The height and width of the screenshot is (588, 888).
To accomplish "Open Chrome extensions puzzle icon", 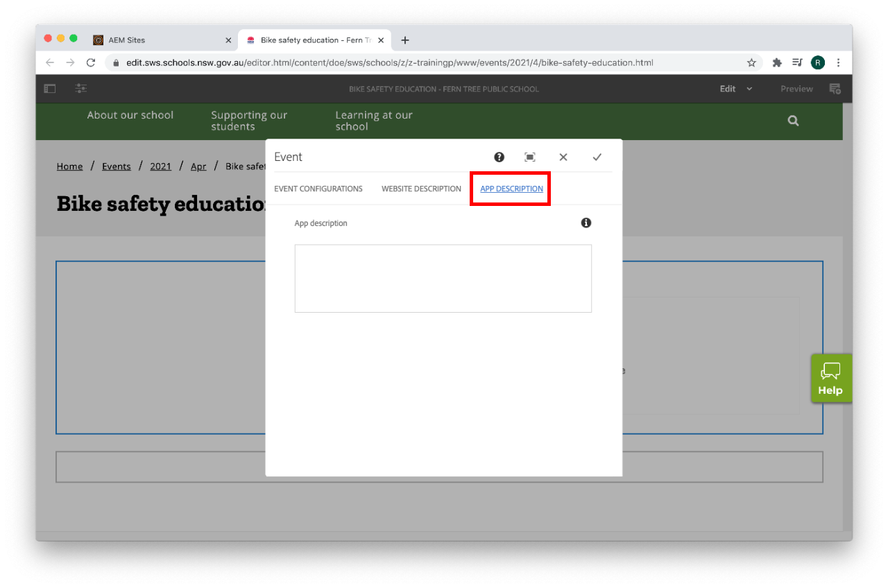I will pos(777,62).
